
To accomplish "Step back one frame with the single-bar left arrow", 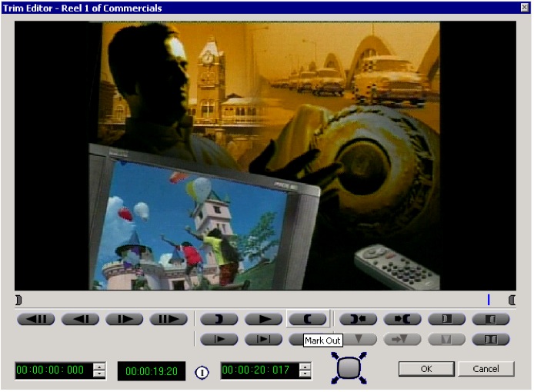I will (80, 319).
